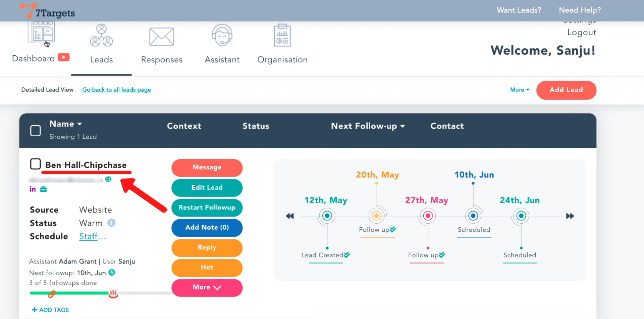Open the Responses envelope icon
644x319 pixels.
[161, 37]
